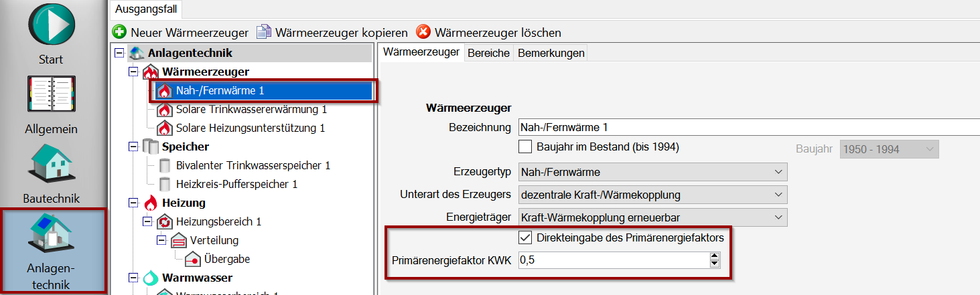Viewport: 980px width, 295px height.
Task: Select Solare Heizungsunterstützung 1 in tree
Action: pyautogui.click(x=250, y=128)
